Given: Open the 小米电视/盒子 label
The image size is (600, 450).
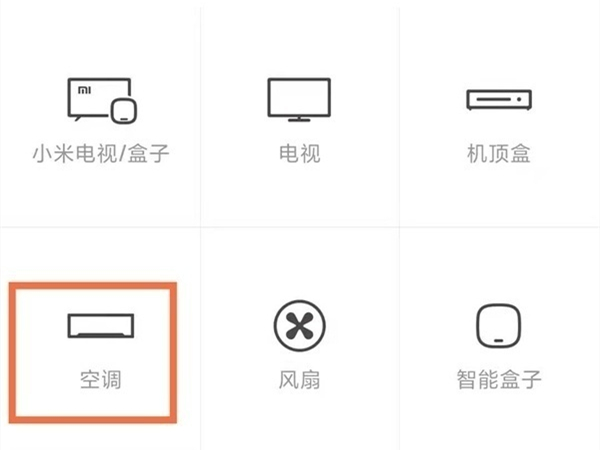Looking at the screenshot, I should point(101,153).
